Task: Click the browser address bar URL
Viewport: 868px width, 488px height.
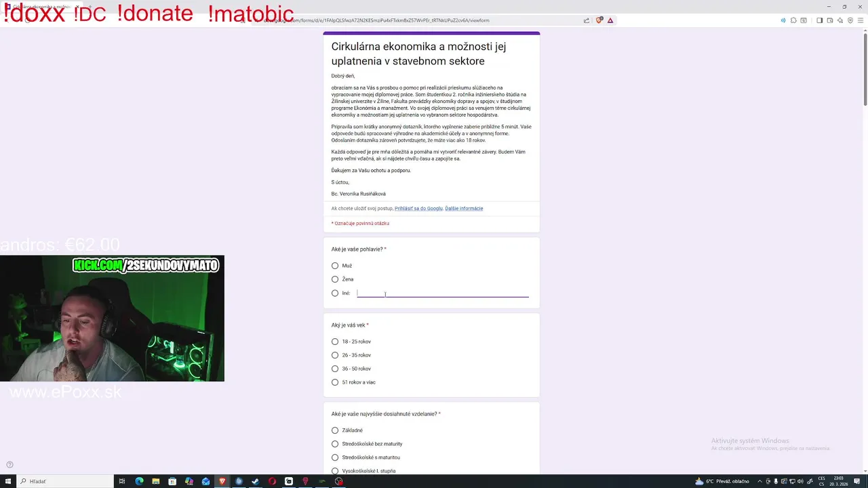Action: point(376,20)
